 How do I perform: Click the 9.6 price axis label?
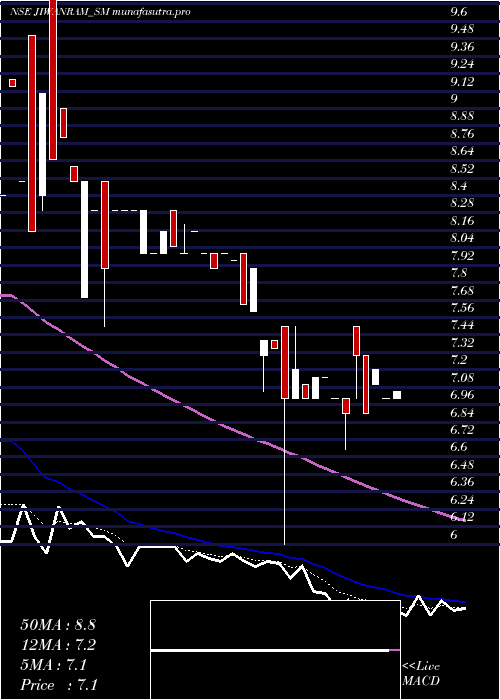[x=458, y=12]
